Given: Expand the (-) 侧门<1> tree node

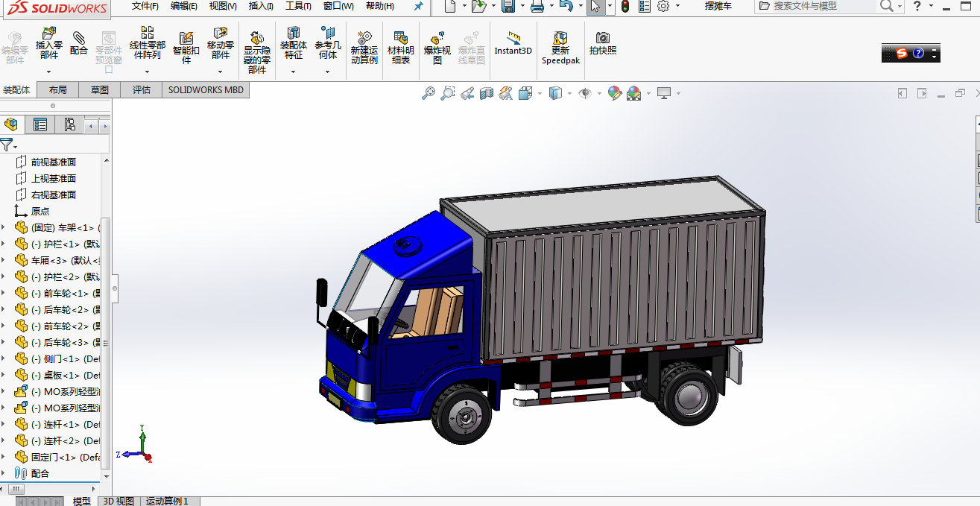Looking at the screenshot, I should [4, 358].
